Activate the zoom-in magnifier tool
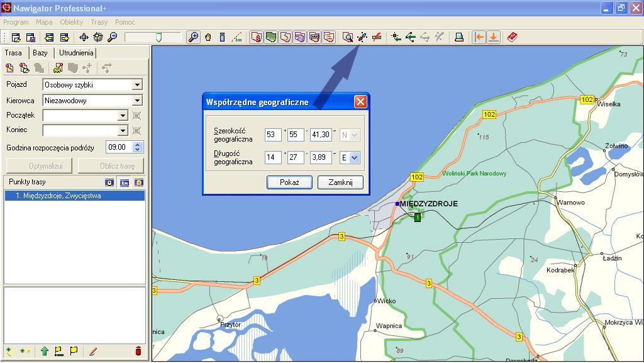Viewport: 644px width, 363px height. click(193, 37)
